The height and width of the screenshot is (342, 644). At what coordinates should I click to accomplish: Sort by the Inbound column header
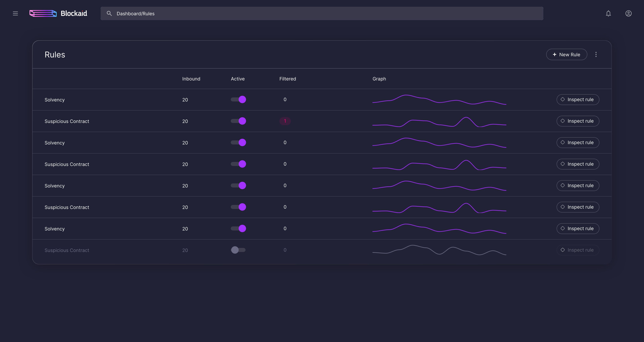click(x=191, y=79)
